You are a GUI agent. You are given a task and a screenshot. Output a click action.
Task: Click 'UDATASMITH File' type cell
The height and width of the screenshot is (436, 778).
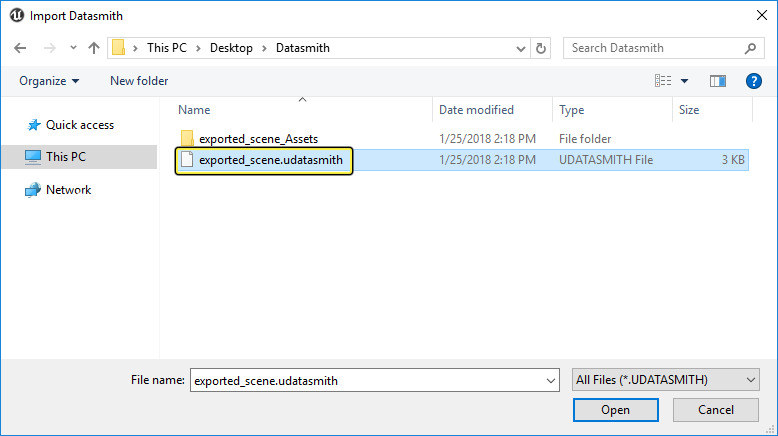click(606, 160)
